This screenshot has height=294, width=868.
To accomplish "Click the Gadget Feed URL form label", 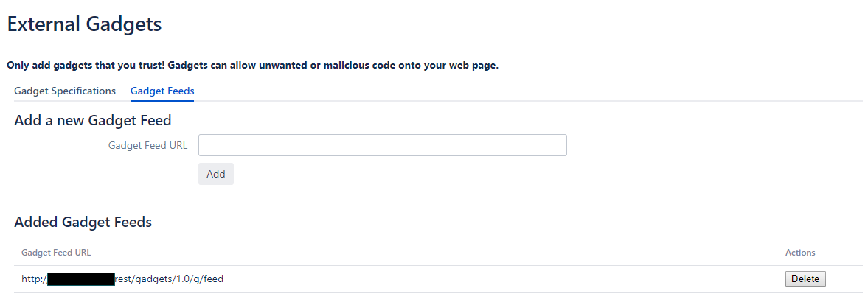I will click(147, 146).
